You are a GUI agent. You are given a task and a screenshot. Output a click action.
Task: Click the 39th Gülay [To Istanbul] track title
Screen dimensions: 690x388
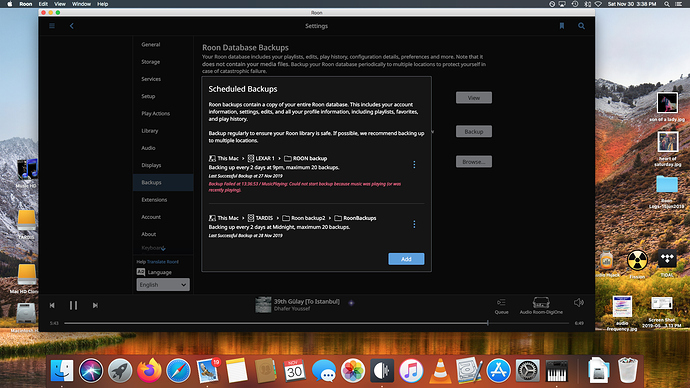click(x=307, y=301)
